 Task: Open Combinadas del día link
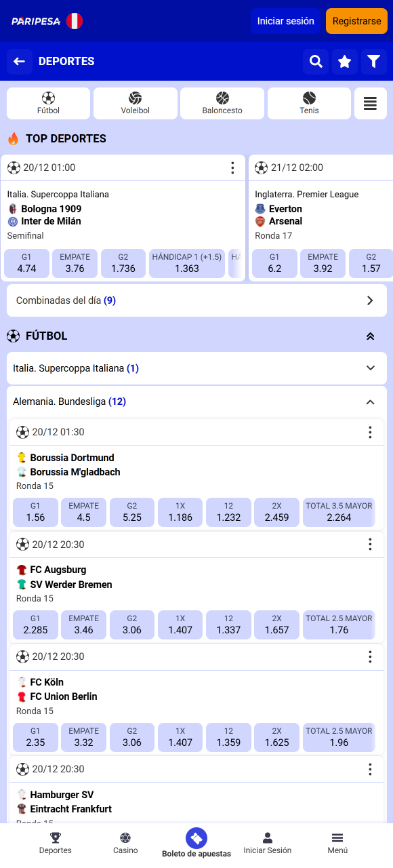(x=196, y=300)
